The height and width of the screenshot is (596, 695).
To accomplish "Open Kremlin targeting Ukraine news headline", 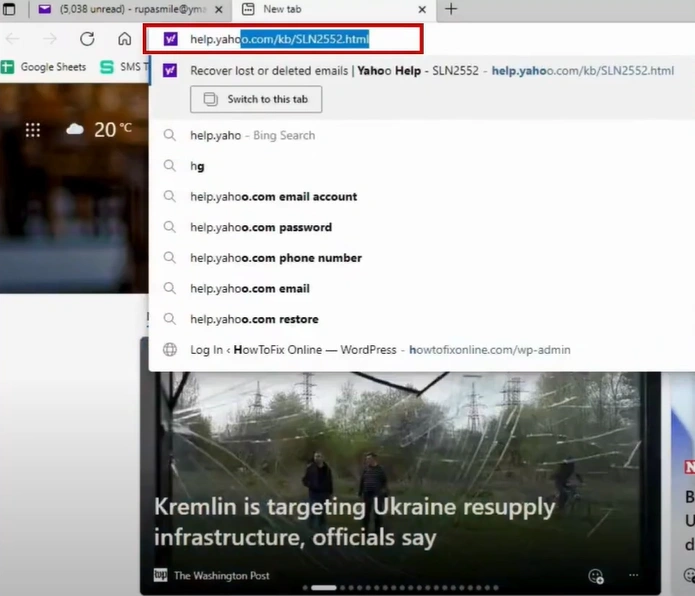I will coord(354,522).
